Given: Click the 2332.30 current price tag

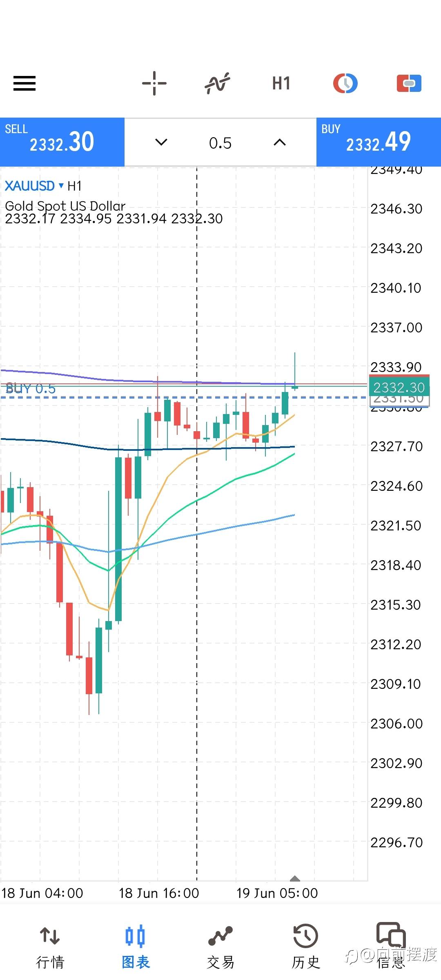Looking at the screenshot, I should pos(399,387).
